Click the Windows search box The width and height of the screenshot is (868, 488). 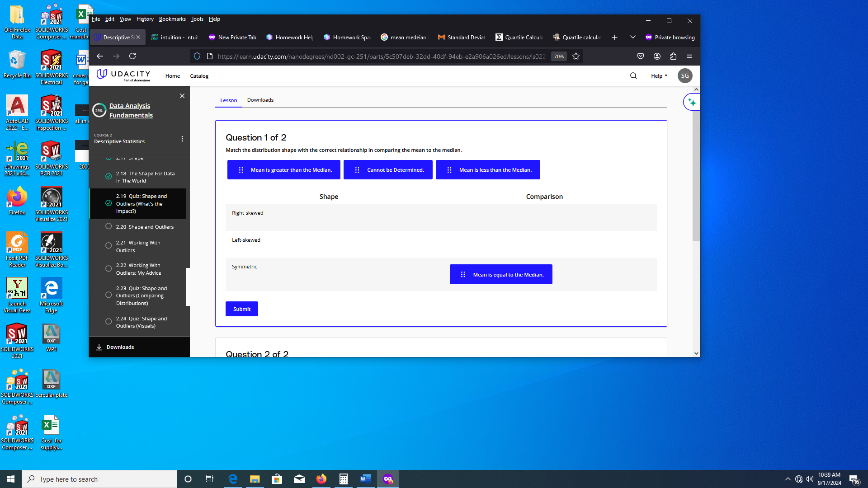point(99,479)
